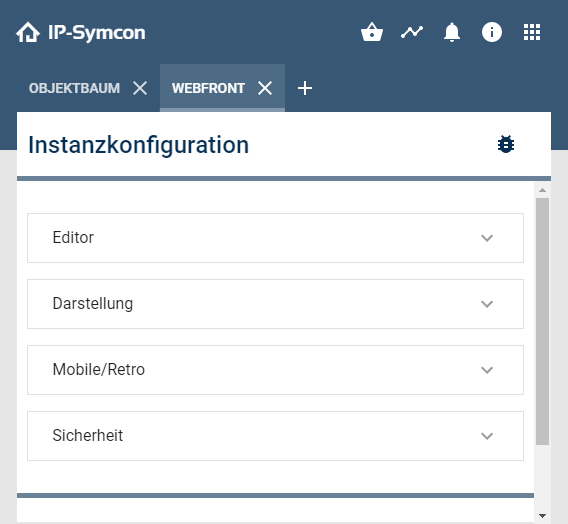568x524 pixels.
Task: Close the OBJEKTBAUM tab
Action: pyautogui.click(x=140, y=88)
